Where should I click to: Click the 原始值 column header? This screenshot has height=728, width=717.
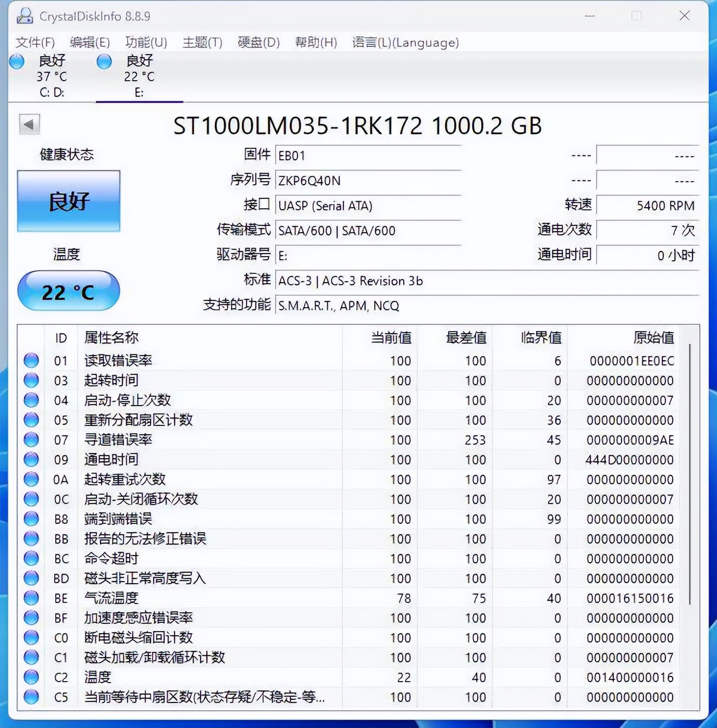[624, 337]
